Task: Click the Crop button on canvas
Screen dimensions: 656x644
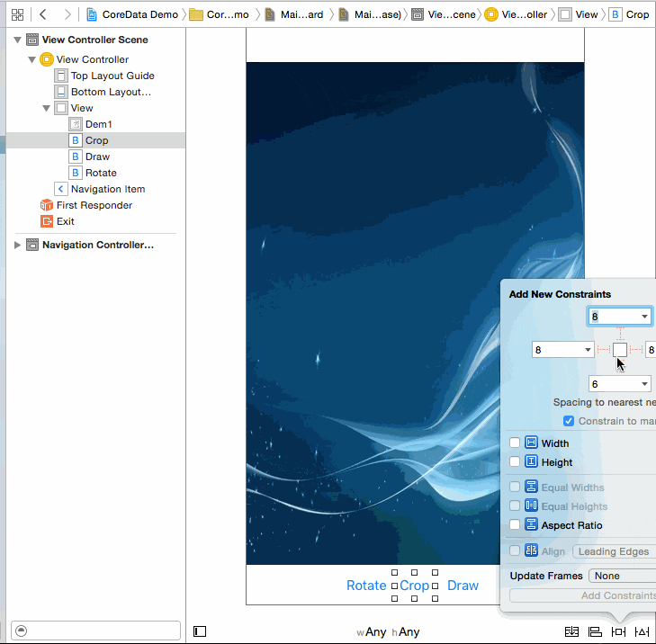Action: (414, 586)
